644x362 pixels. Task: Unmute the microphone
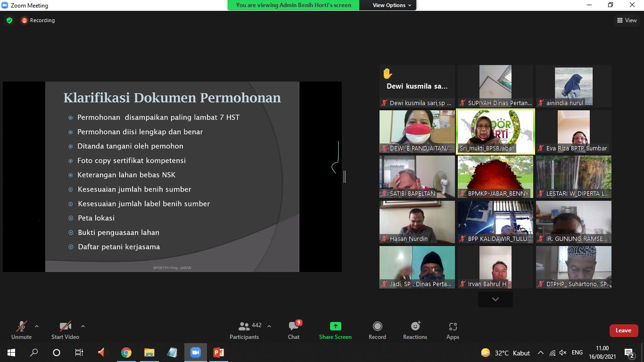click(x=22, y=329)
